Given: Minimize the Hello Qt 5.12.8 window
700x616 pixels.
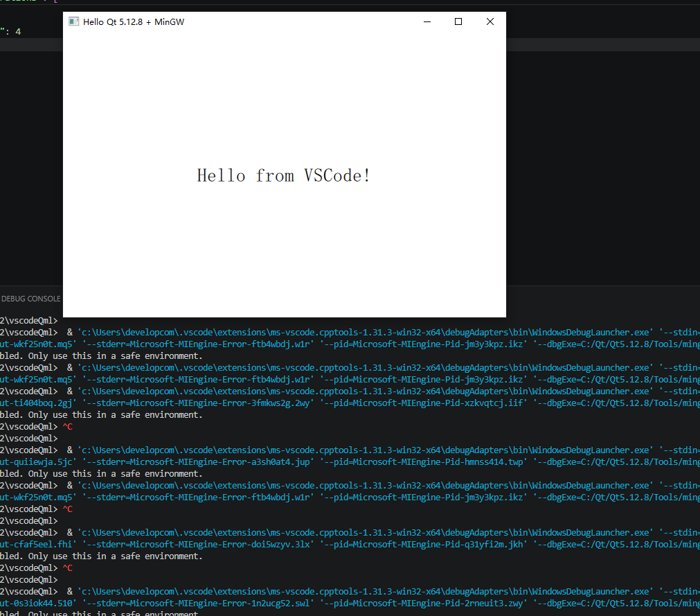Looking at the screenshot, I should pos(427,22).
